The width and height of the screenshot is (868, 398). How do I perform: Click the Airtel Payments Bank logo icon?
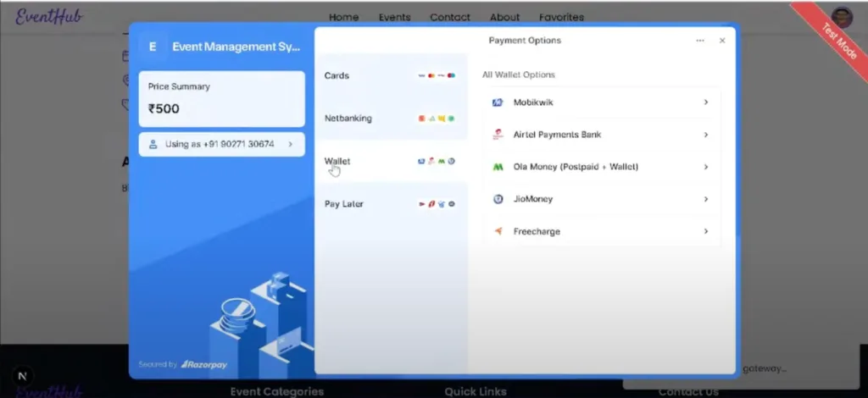(x=498, y=135)
